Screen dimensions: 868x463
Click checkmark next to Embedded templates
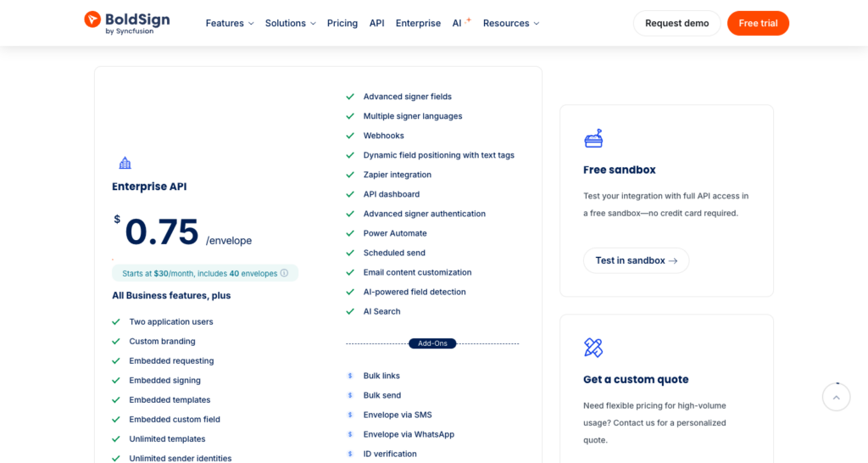click(115, 400)
